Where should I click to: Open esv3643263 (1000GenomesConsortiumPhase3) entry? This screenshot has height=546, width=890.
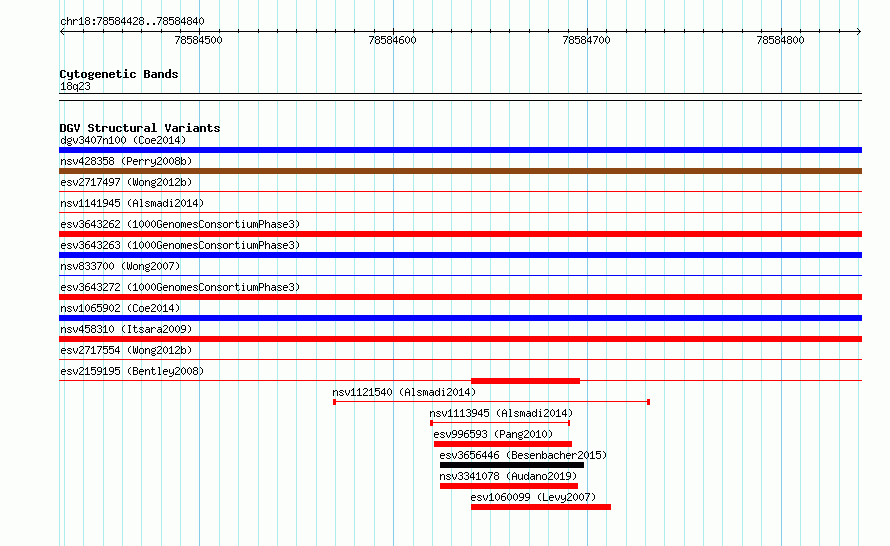pos(180,245)
